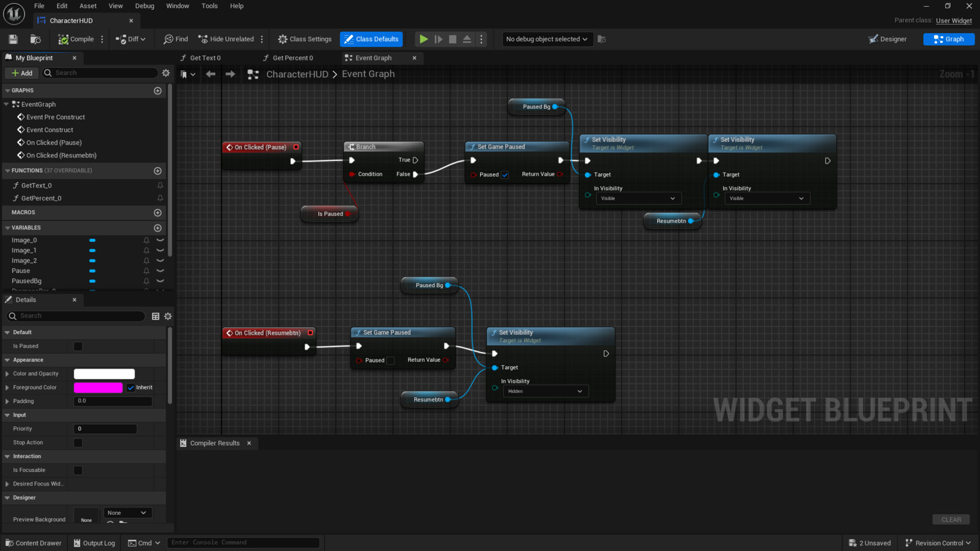Expand the Padding property
980x551 pixels.
(7, 402)
